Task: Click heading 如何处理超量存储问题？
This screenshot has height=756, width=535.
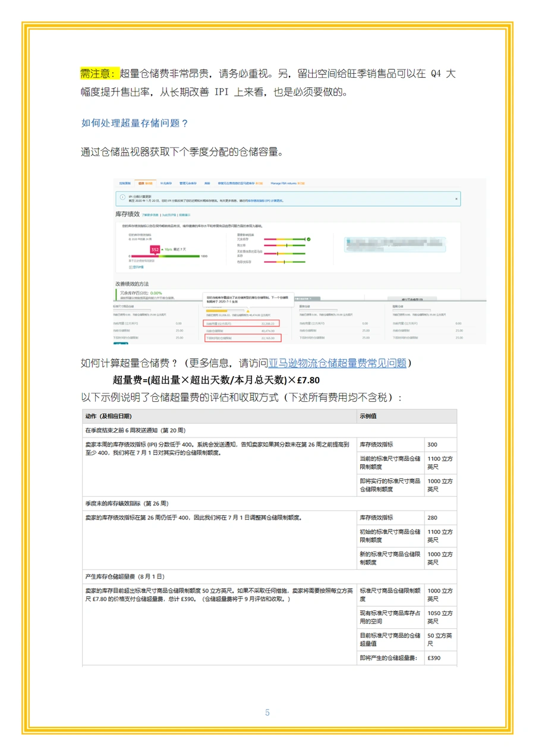Action: click(x=134, y=123)
